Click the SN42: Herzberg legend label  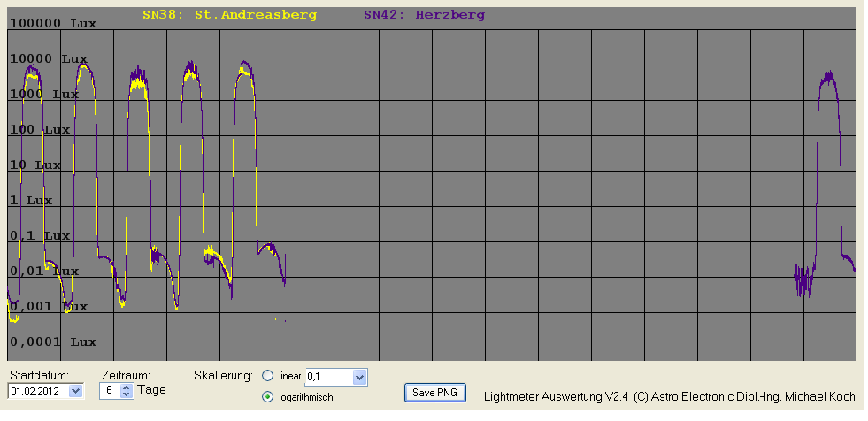click(424, 15)
